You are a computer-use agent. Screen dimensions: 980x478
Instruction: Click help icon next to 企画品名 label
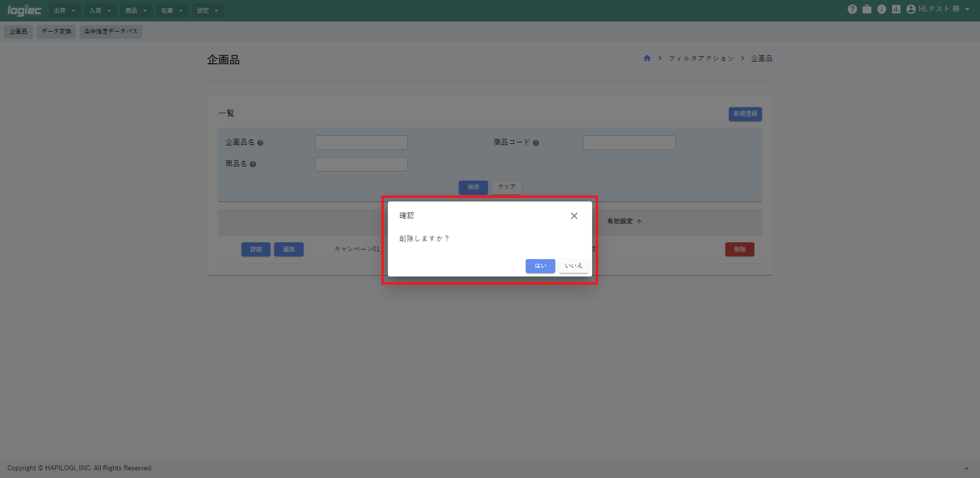(x=260, y=143)
